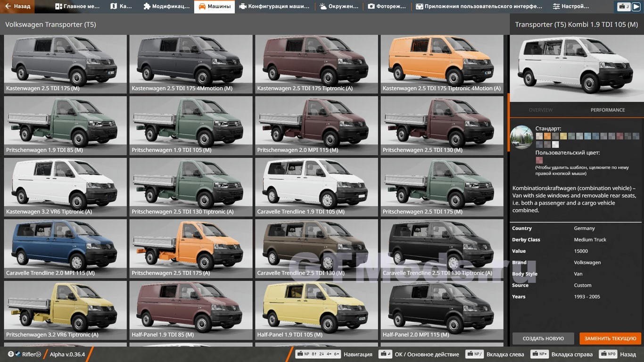
Task: Select the Машины tab
Action: click(215, 7)
